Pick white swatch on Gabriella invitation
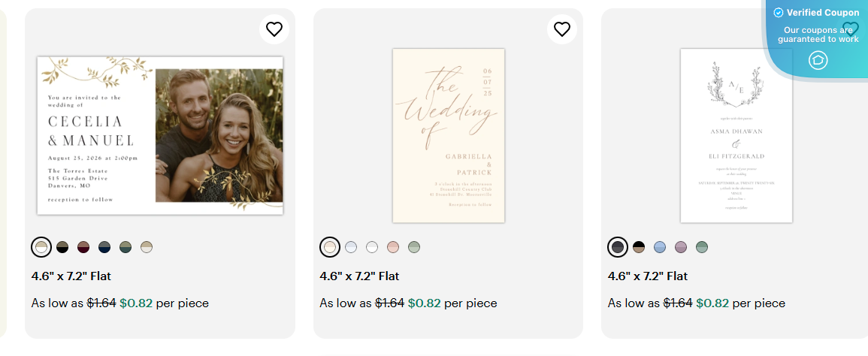Image resolution: width=868 pixels, height=356 pixels. tap(372, 247)
